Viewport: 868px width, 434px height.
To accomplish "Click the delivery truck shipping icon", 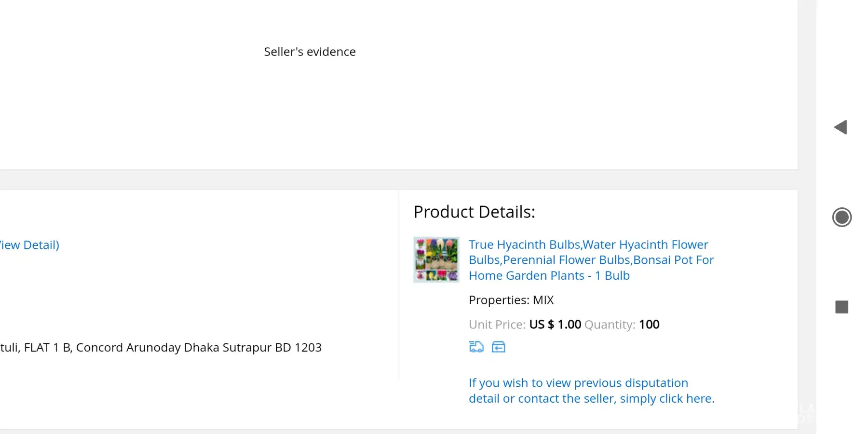I will pos(476,347).
